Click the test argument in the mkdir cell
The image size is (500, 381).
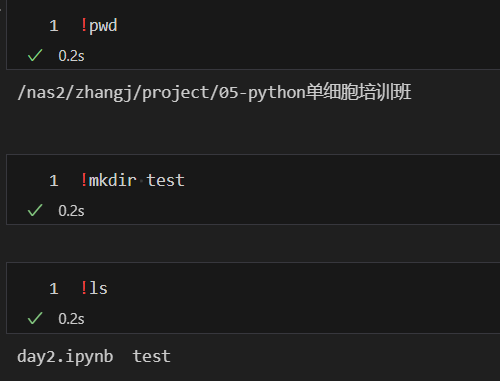165,180
